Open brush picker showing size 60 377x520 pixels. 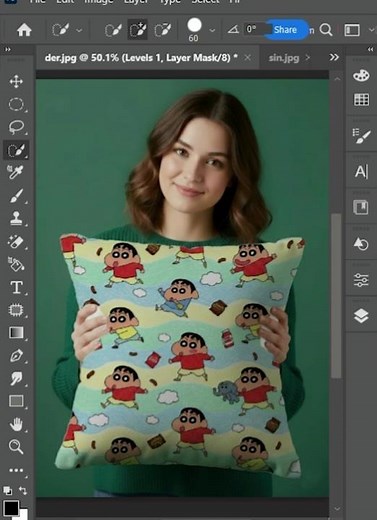pyautogui.click(x=194, y=30)
